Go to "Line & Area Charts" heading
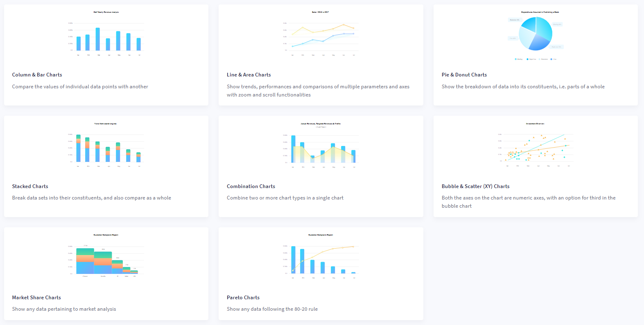This screenshot has height=325, width=644. point(249,75)
